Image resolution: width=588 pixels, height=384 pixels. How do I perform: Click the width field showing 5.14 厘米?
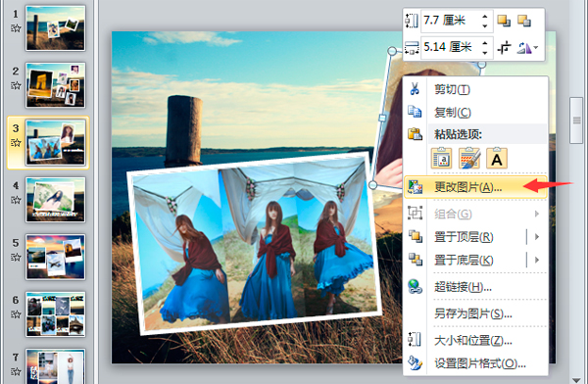tap(451, 48)
